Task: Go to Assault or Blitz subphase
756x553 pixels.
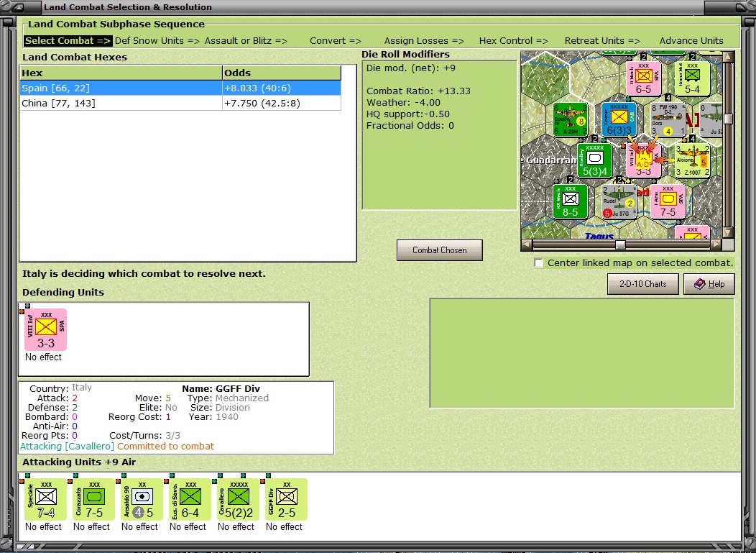Action: tap(245, 41)
